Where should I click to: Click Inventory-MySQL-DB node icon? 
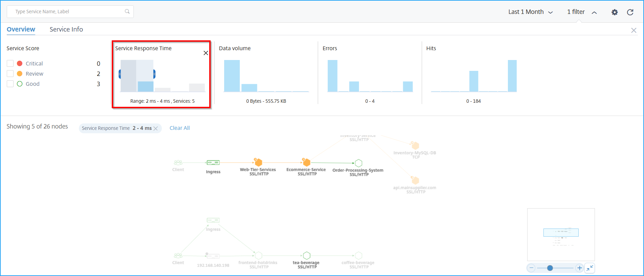coord(415,145)
